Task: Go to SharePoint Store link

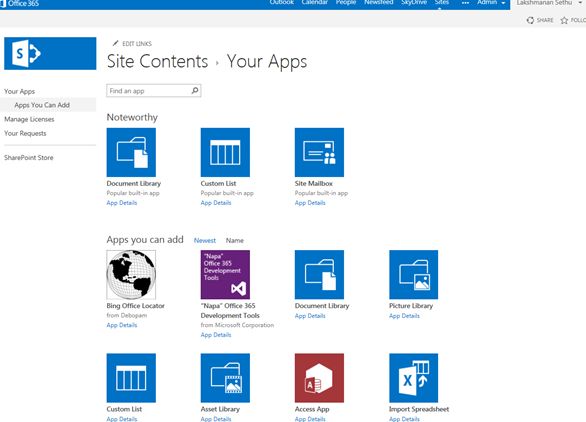Action: point(28,158)
